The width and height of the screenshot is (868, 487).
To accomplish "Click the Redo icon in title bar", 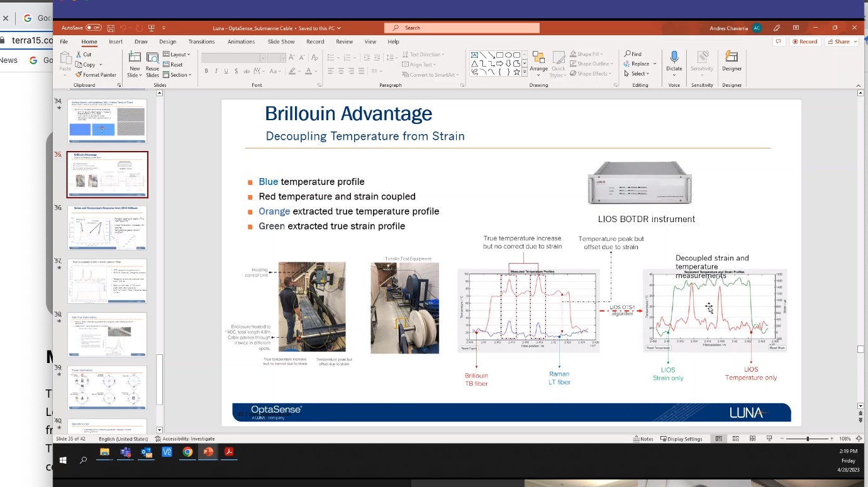I will point(139,28).
